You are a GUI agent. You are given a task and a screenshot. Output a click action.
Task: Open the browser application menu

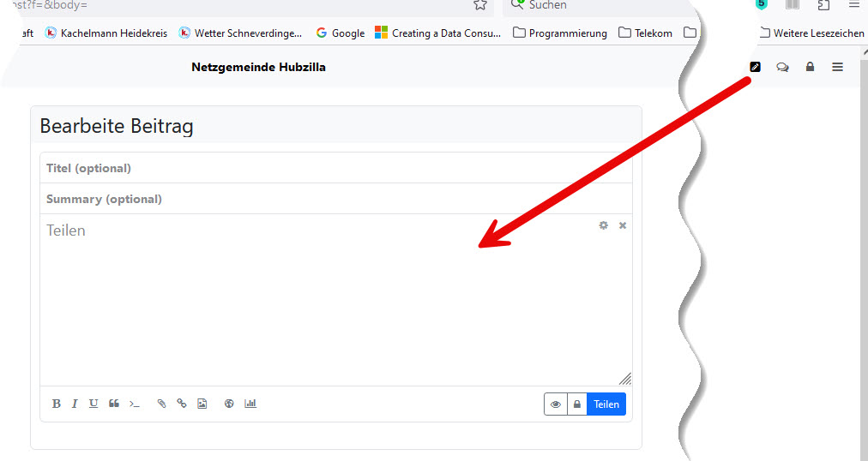(854, 4)
